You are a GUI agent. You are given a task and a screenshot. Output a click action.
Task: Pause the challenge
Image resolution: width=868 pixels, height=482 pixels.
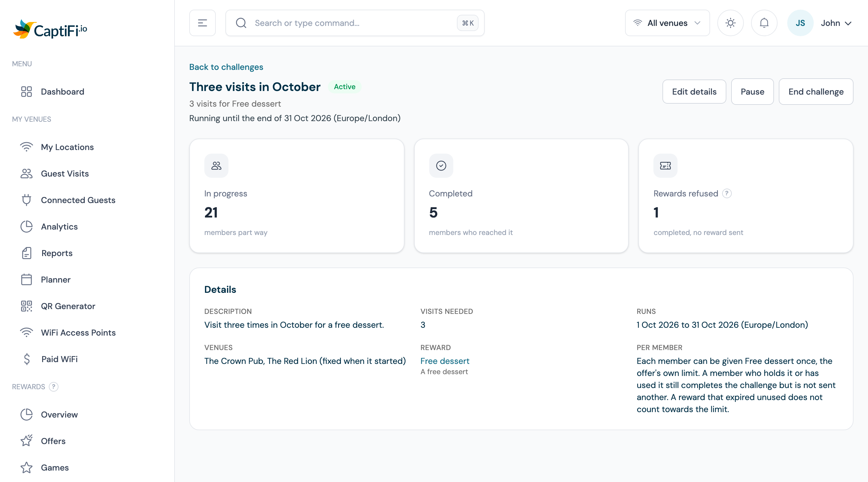click(752, 92)
